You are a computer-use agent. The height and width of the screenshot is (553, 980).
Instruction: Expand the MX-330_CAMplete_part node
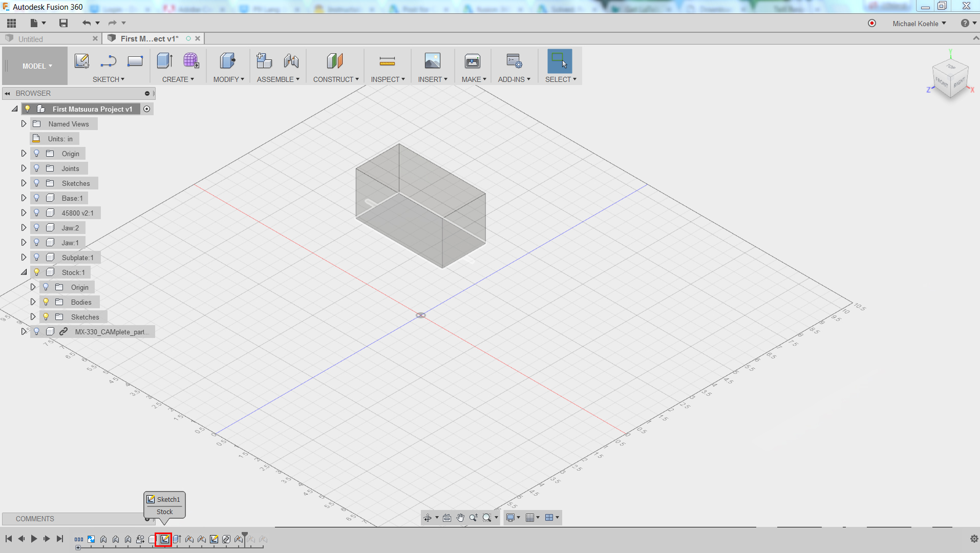[24, 331]
